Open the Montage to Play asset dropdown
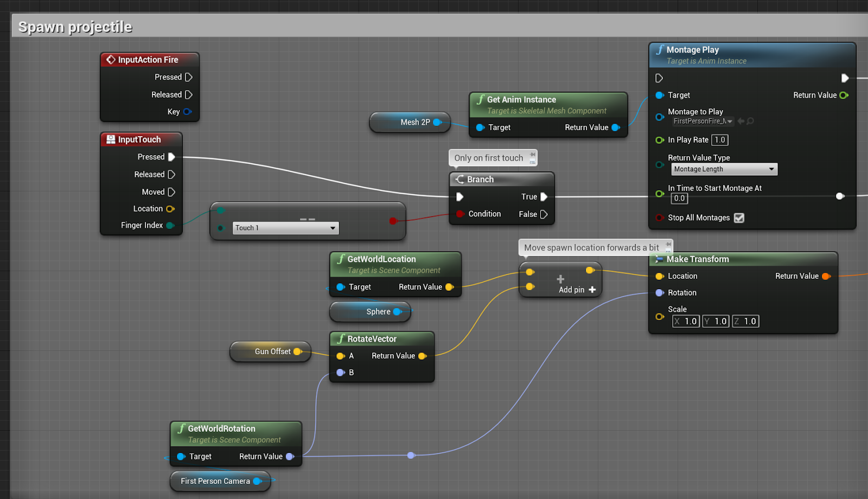Image resolution: width=868 pixels, height=499 pixels. tap(703, 121)
